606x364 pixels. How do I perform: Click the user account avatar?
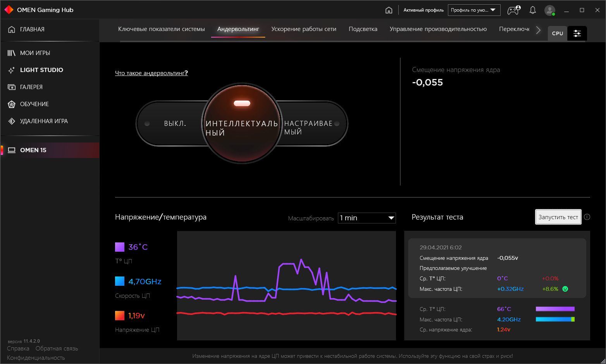click(x=550, y=10)
